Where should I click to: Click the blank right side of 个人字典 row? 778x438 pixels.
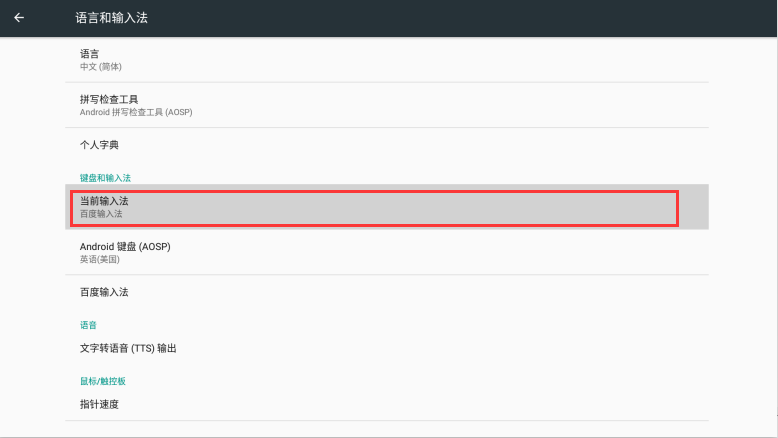click(x=500, y=145)
